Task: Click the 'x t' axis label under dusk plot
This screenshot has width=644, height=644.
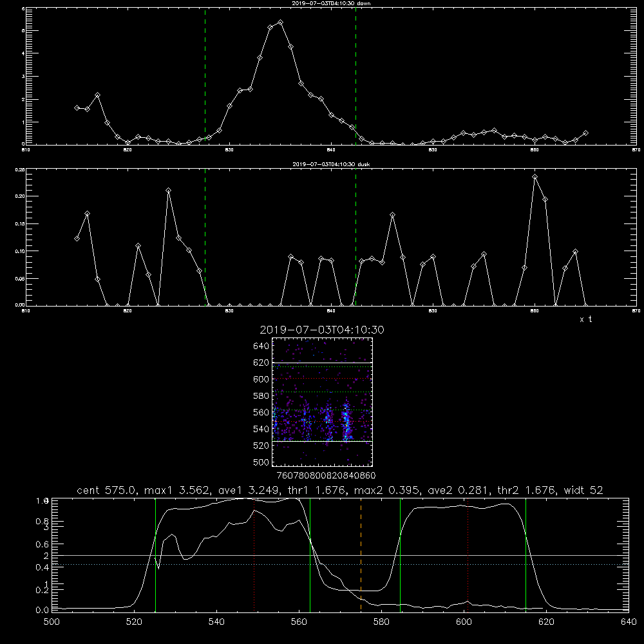Action: coord(585,319)
